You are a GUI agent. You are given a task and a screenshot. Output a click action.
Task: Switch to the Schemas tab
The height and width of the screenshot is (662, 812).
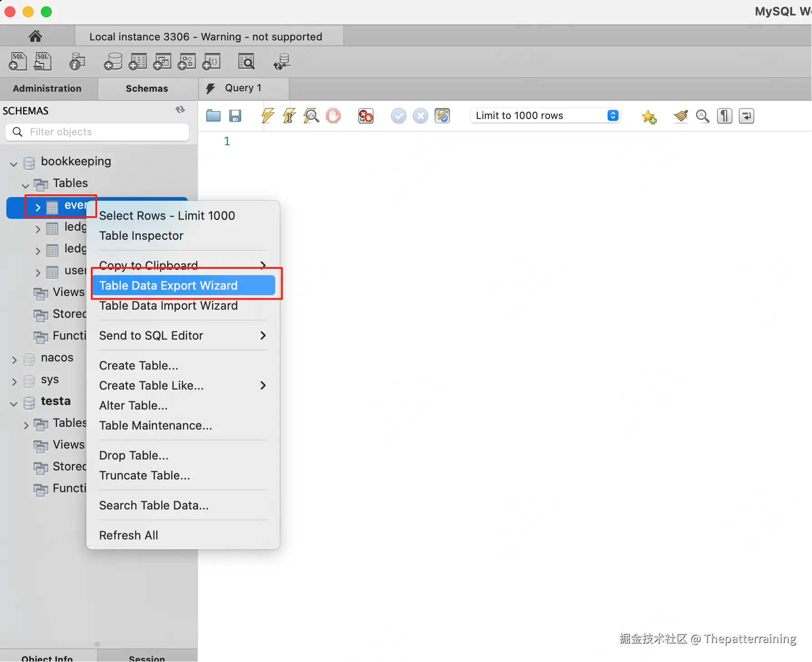pyautogui.click(x=147, y=89)
